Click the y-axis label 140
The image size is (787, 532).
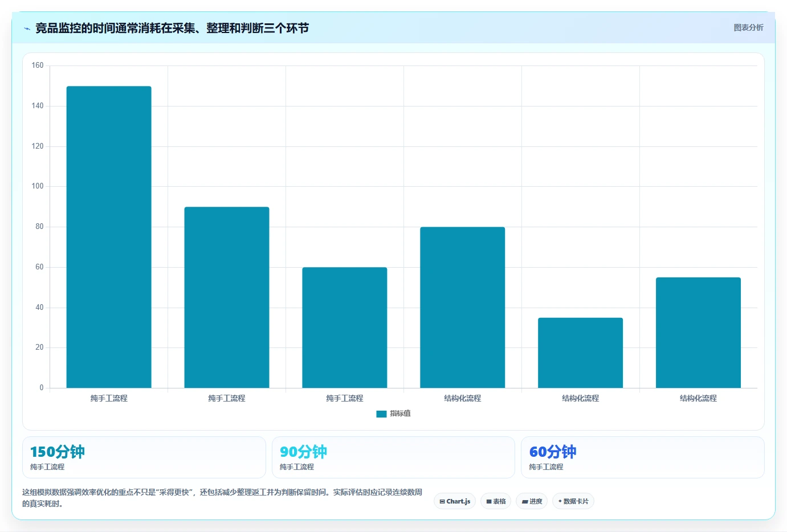pyautogui.click(x=38, y=106)
